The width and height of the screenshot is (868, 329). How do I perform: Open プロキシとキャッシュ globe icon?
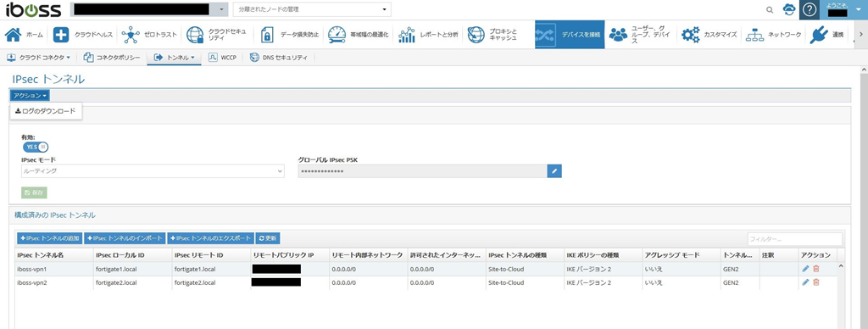[x=476, y=34]
